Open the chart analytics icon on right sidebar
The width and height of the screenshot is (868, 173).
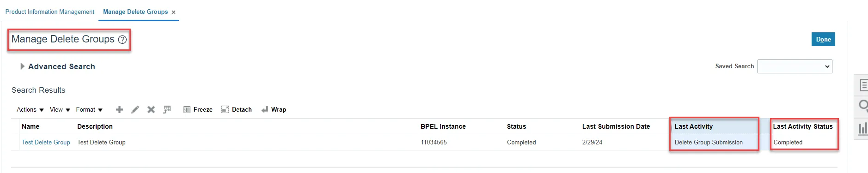[x=863, y=128]
